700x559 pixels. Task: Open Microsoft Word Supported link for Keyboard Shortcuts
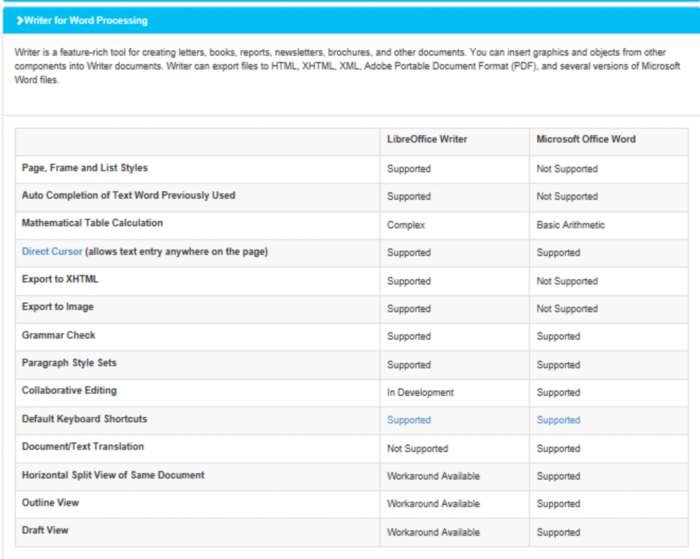(558, 420)
